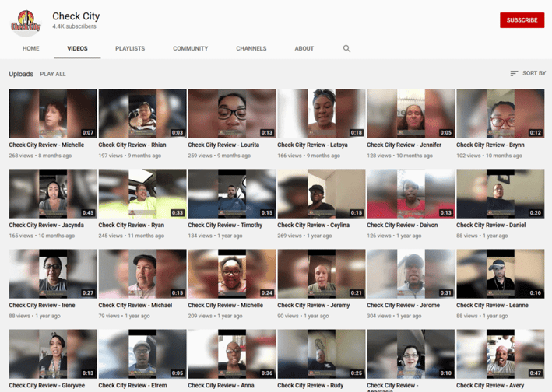Play the Latoya review video thumbnail

[x=321, y=114]
